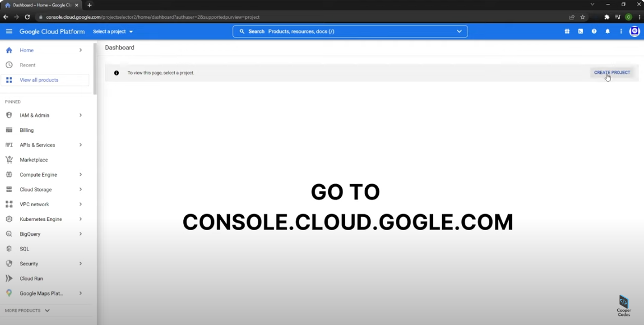This screenshot has height=325, width=644.
Task: Activate Cloud Shell terminal icon
Action: (581, 31)
